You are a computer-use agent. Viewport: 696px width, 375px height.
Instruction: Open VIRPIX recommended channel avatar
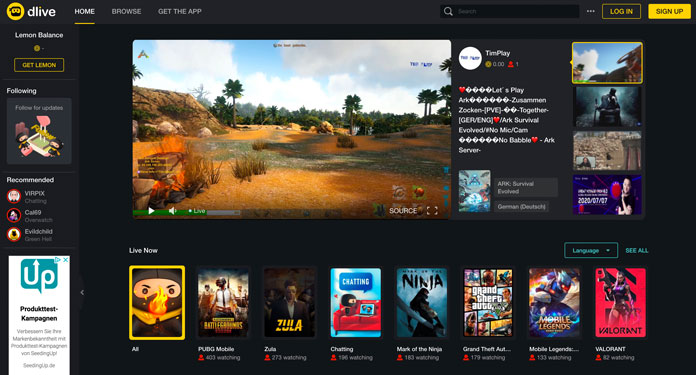click(14, 196)
